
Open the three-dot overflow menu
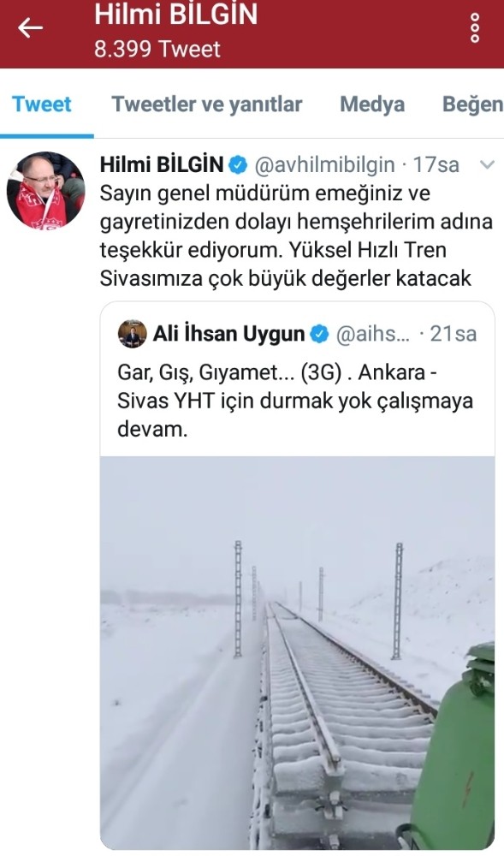coord(475,28)
